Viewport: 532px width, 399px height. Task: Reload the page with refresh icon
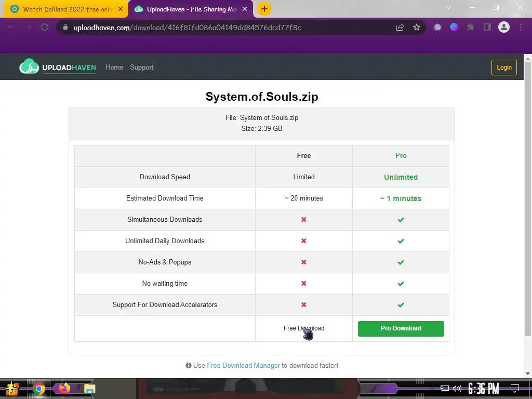click(45, 27)
